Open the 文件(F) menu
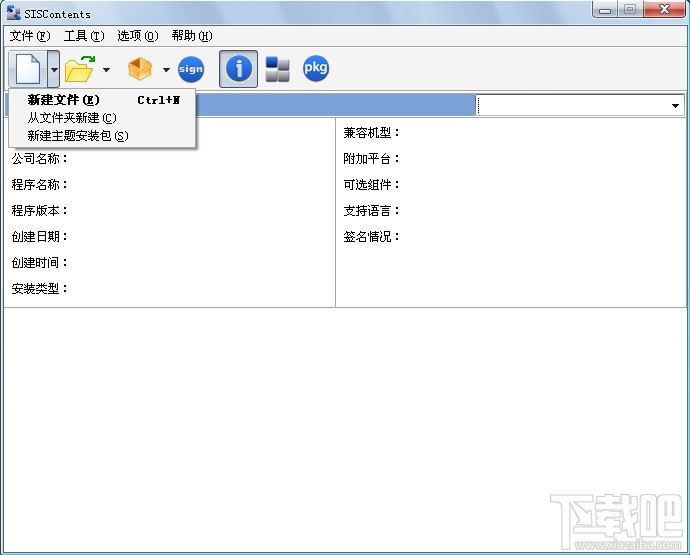This screenshot has height=555, width=690. click(x=30, y=36)
